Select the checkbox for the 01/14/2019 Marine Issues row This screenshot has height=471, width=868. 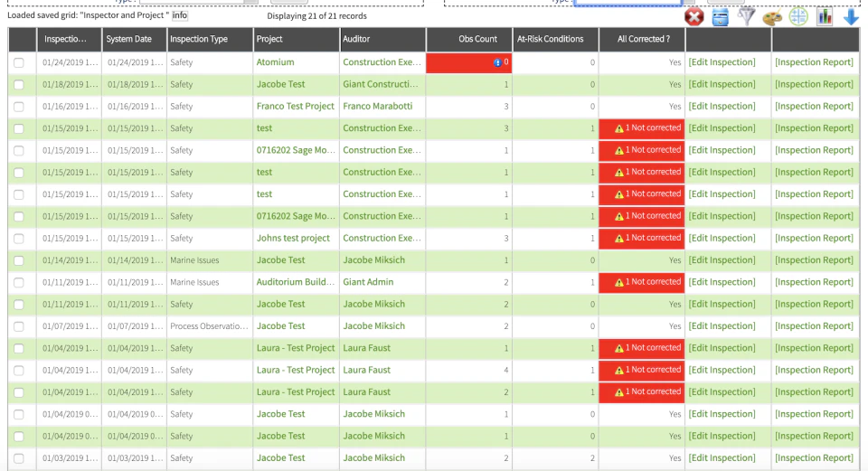tap(19, 260)
